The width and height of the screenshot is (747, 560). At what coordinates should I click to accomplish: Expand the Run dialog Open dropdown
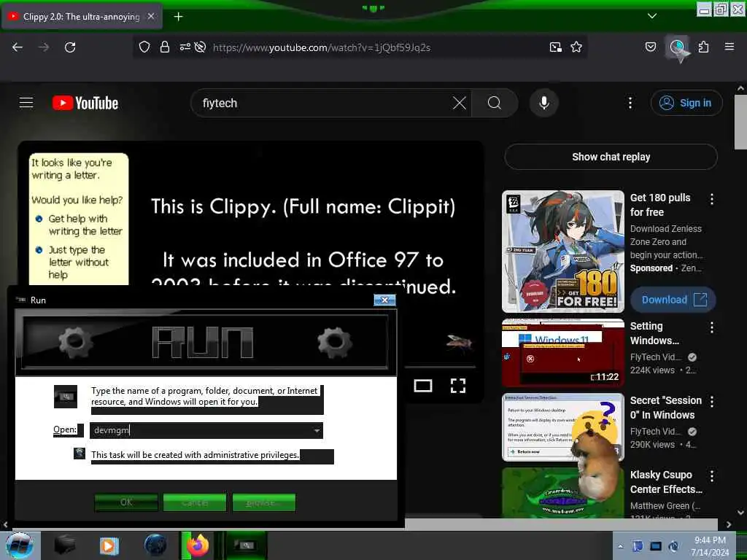point(317,430)
